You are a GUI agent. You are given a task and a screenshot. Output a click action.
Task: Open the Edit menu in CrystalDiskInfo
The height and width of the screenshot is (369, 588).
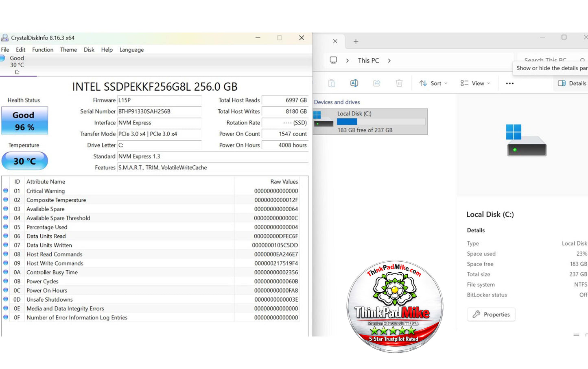click(x=21, y=50)
